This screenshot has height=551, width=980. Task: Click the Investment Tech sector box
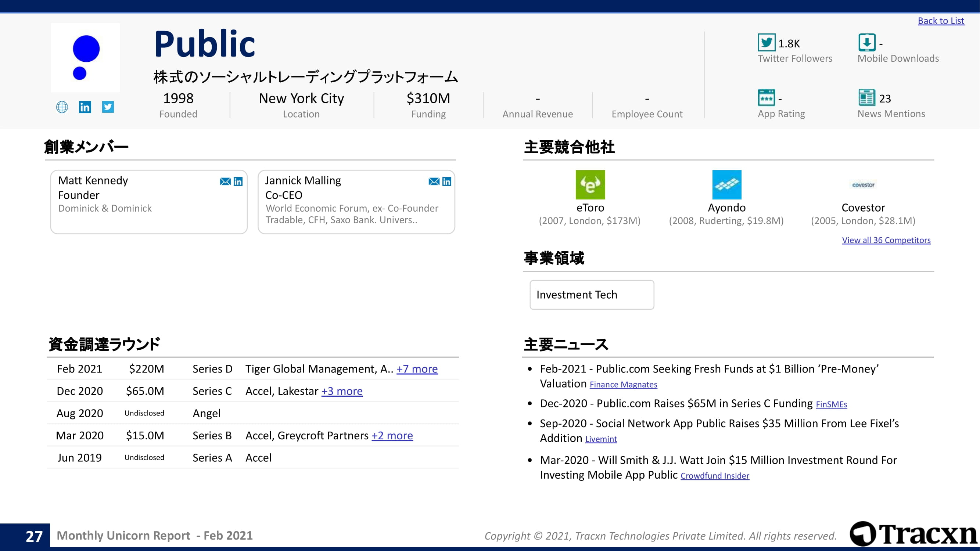click(592, 295)
